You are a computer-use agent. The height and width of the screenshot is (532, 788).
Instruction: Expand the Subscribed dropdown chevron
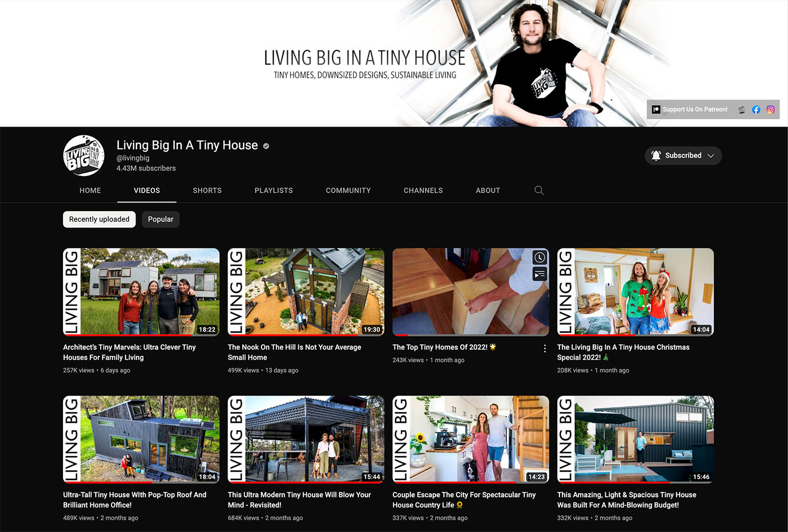[x=711, y=156]
